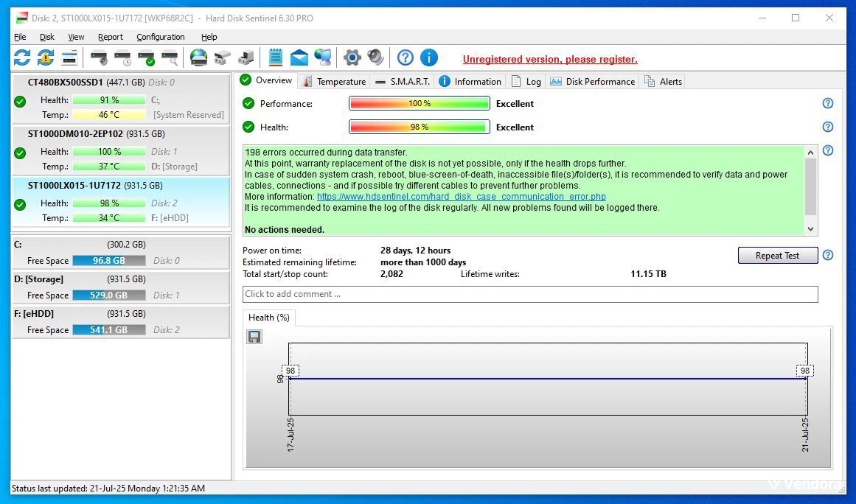This screenshot has height=504, width=856.
Task: Select the Health (%) graph tab
Action: click(268, 318)
